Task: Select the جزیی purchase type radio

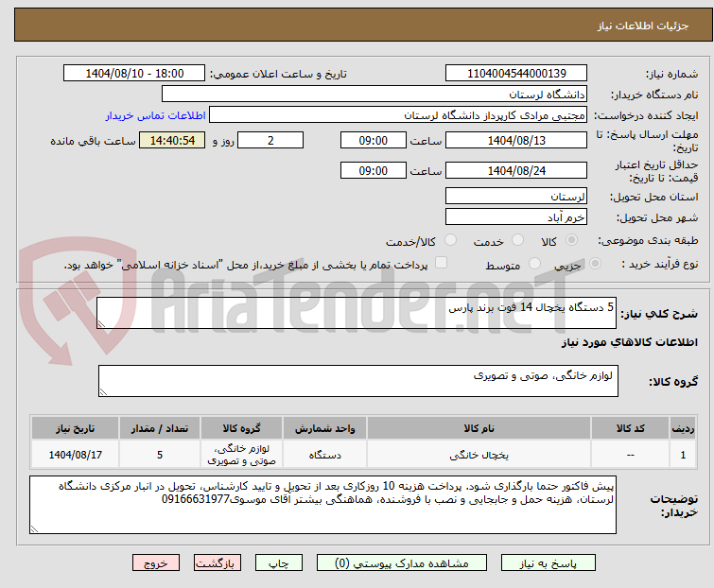Action: (x=595, y=264)
